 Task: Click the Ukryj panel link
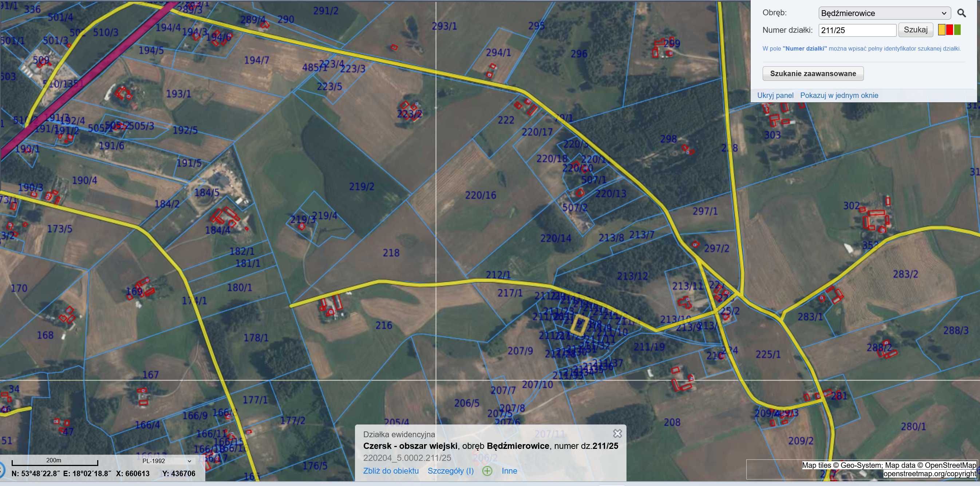click(775, 95)
